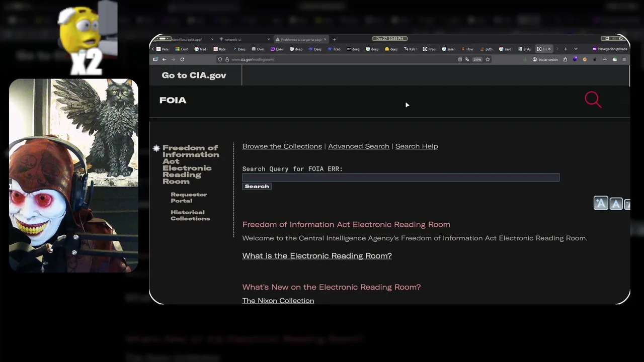
Task: Go back using the browser back arrow
Action: pos(164,59)
